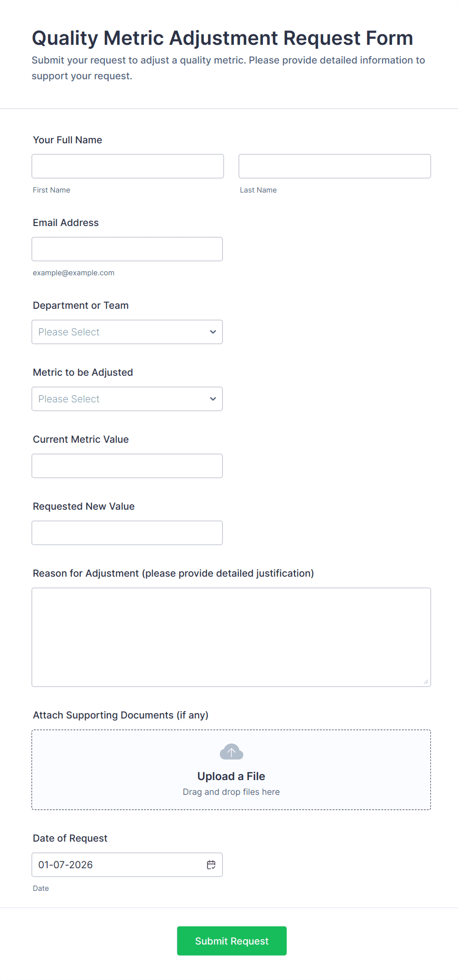Click the Drag and drop files area

(231, 792)
